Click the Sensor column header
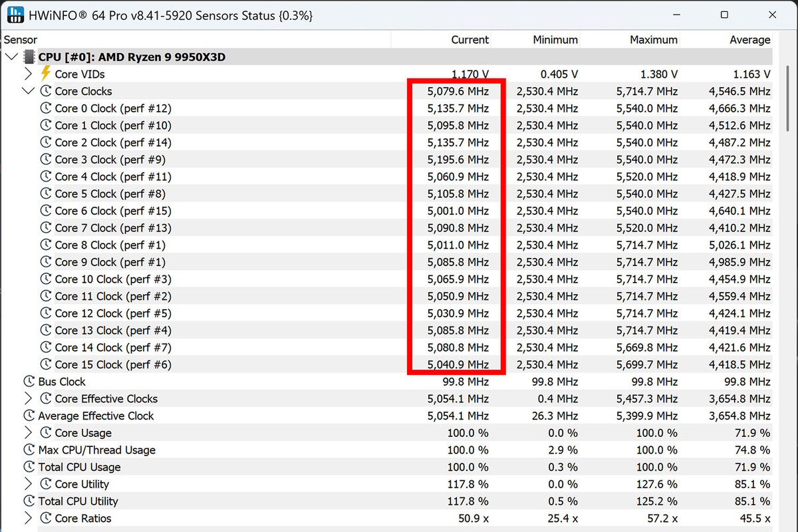The height and width of the screenshot is (532, 798). [x=21, y=40]
